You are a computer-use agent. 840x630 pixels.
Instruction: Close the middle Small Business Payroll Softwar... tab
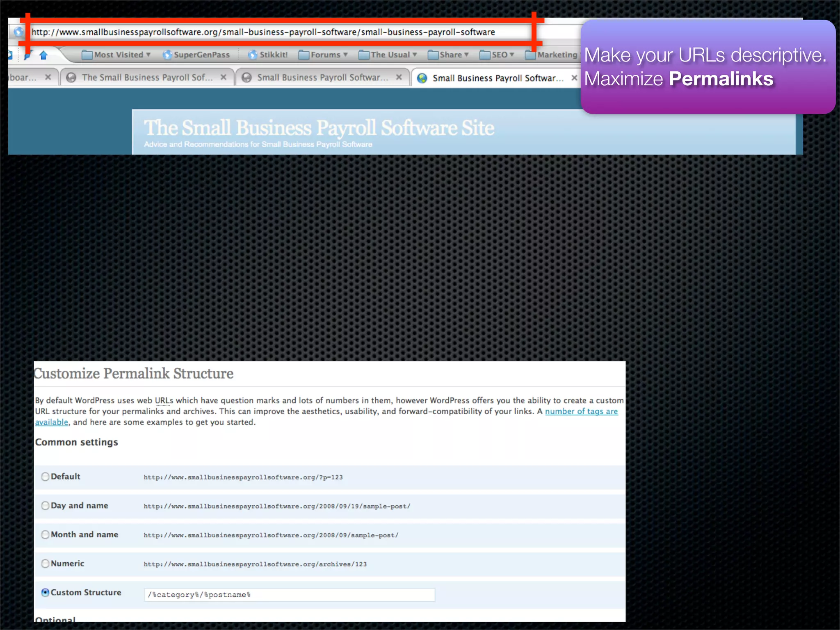point(399,77)
